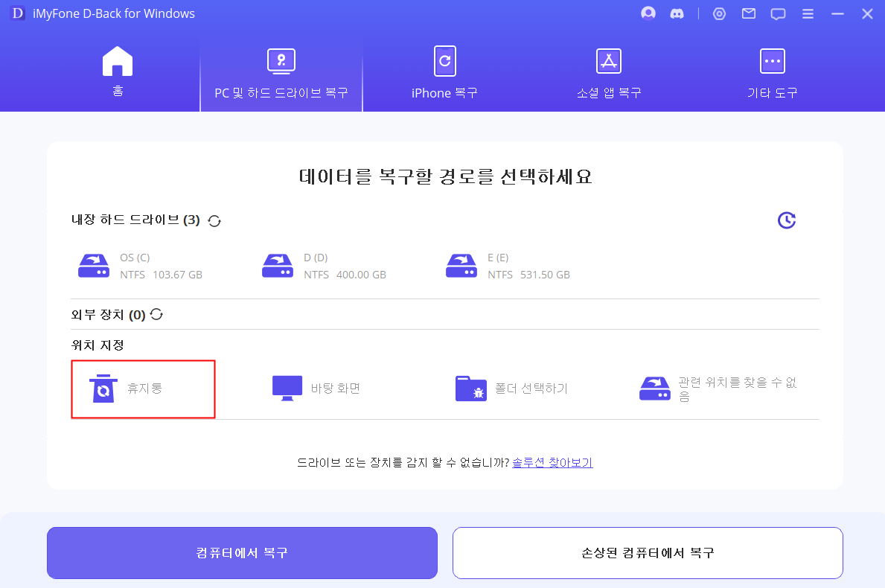Click the 바탕 화면 label text
This screenshot has width=885, height=588.
tap(335, 389)
